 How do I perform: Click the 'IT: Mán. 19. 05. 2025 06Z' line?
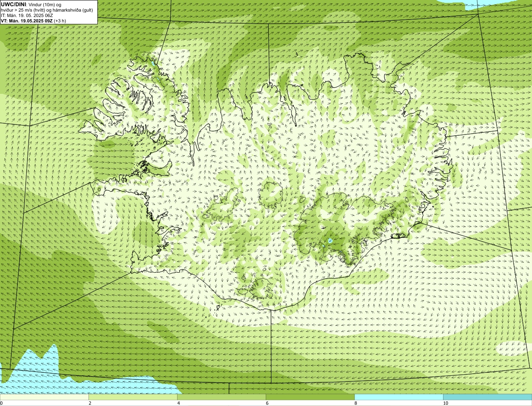[27, 15]
